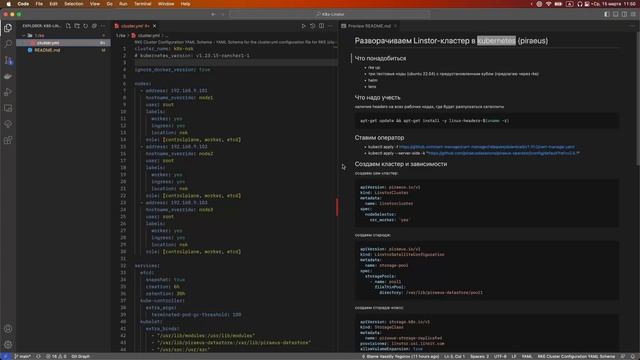The width and height of the screenshot is (640, 360).
Task: Open second kubectl apply piraeus-operator link
Action: (x=502, y=153)
